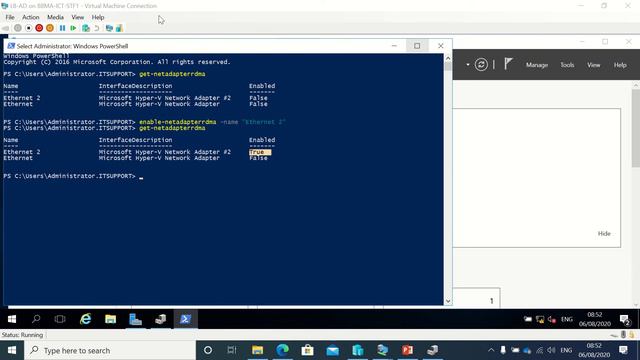
Task: Click Server Manager notifications flag icon
Action: (x=508, y=64)
